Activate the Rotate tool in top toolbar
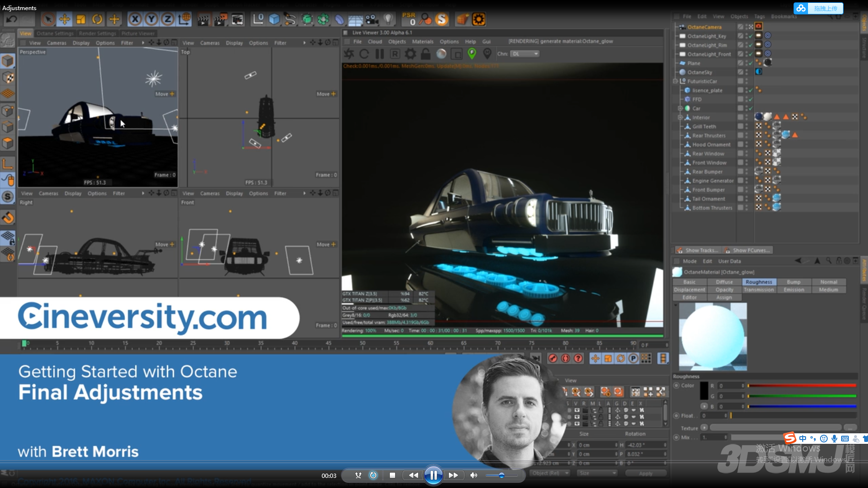The image size is (868, 488). pos(97,19)
